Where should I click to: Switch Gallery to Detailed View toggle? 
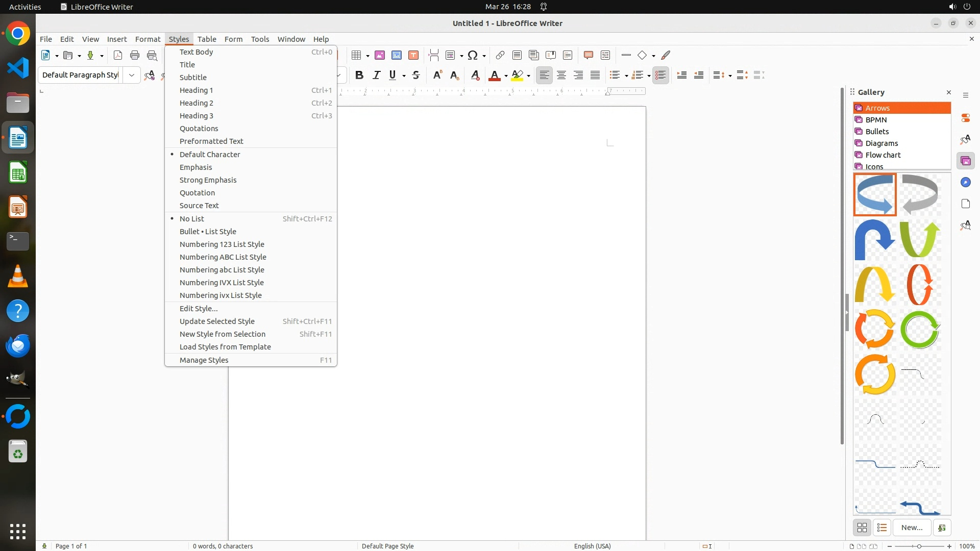tap(882, 528)
